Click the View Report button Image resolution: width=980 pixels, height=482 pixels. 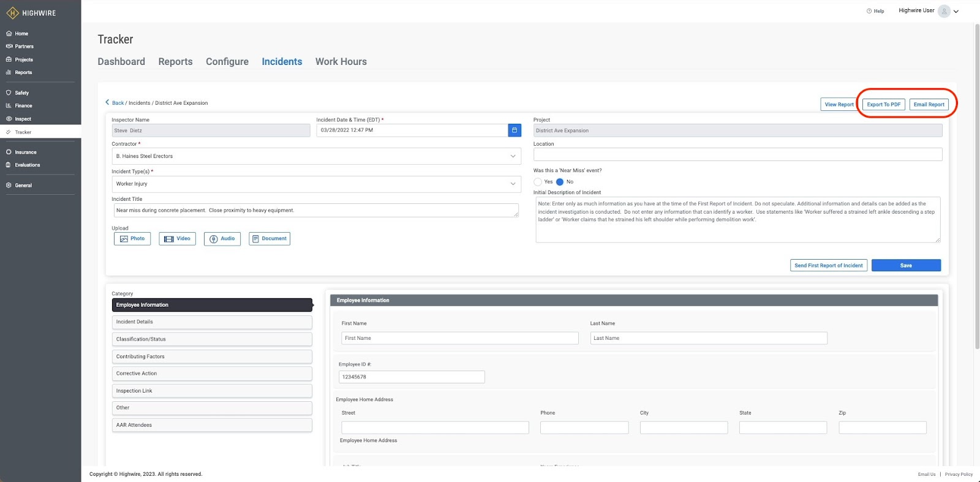pyautogui.click(x=839, y=105)
